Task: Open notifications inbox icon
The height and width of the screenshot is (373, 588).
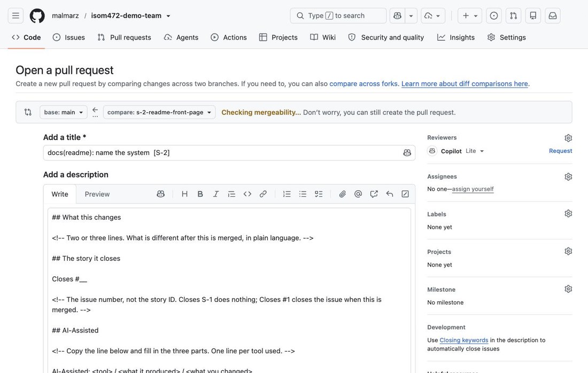Action: [552, 15]
